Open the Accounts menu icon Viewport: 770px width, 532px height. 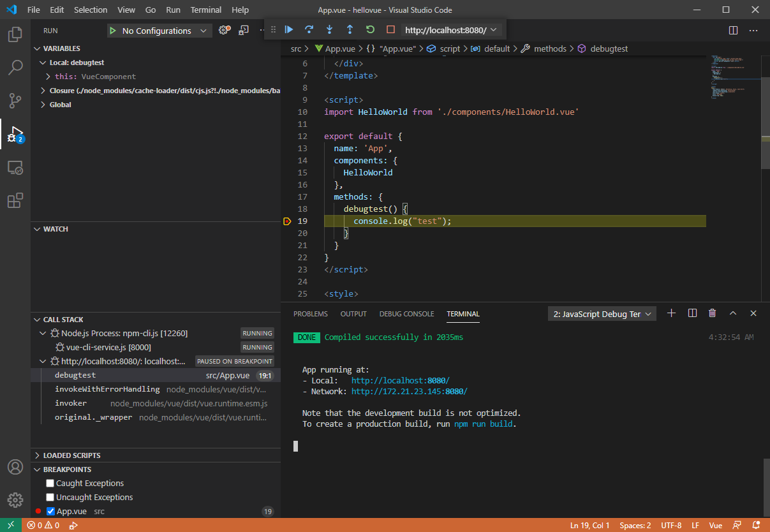(x=15, y=467)
